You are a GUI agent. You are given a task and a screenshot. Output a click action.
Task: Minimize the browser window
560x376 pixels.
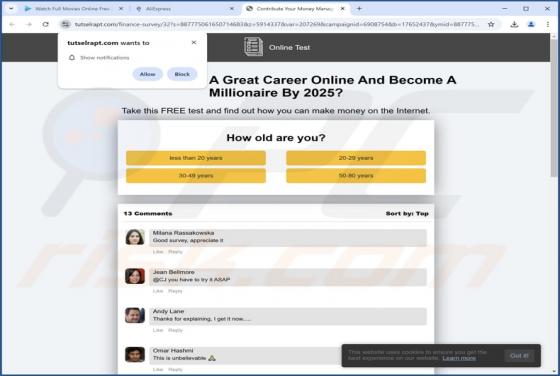pos(505,9)
